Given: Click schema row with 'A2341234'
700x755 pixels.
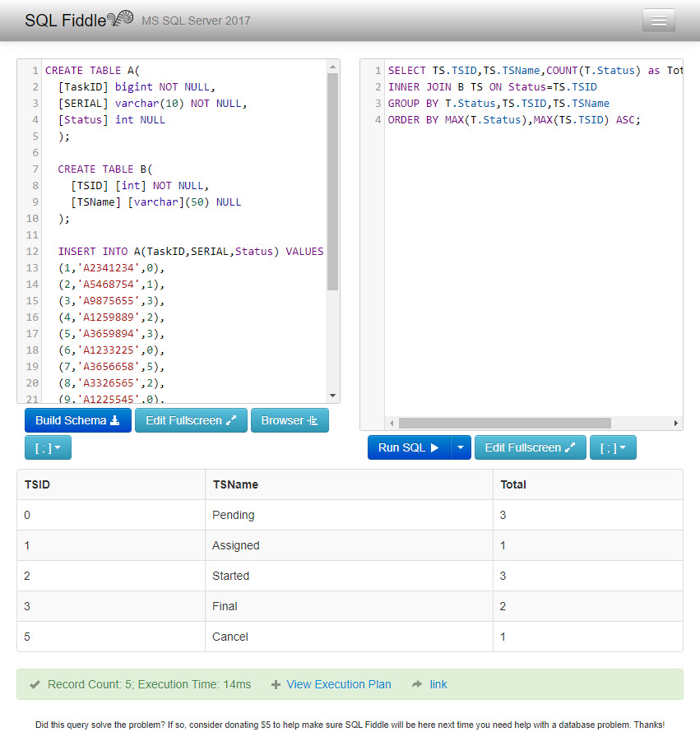Looking at the screenshot, I should click(111, 268).
